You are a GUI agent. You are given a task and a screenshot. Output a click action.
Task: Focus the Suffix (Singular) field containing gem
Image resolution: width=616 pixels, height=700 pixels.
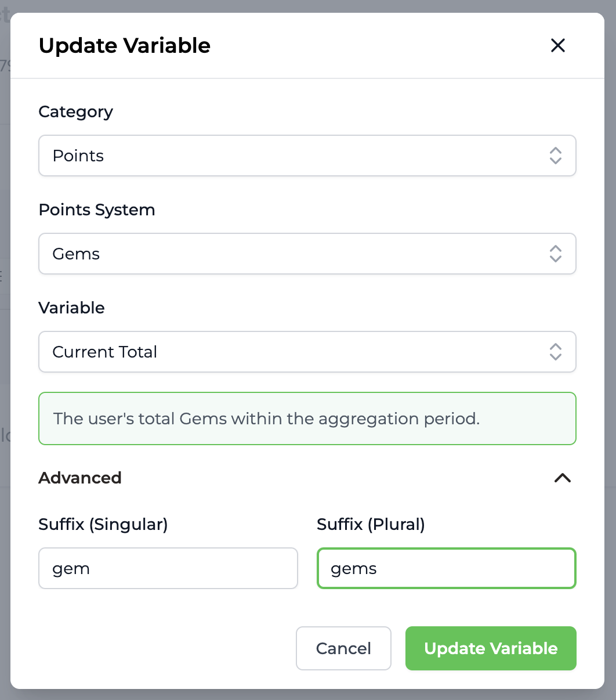coord(168,568)
